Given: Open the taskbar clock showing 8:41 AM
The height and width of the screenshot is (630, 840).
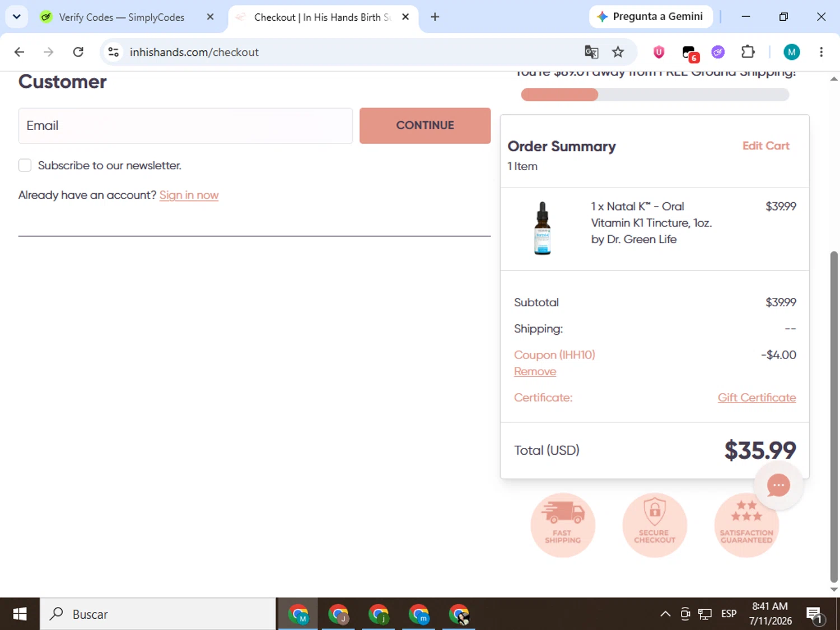Looking at the screenshot, I should 771,614.
